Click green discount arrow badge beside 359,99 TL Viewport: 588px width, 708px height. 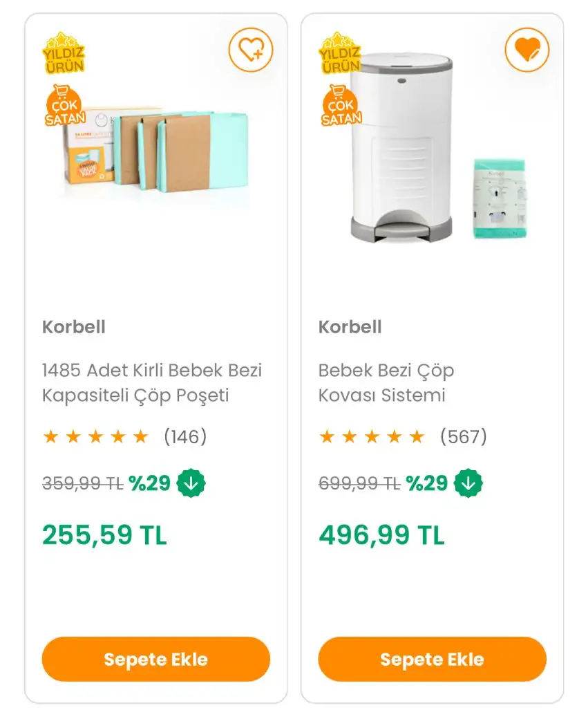click(x=191, y=483)
